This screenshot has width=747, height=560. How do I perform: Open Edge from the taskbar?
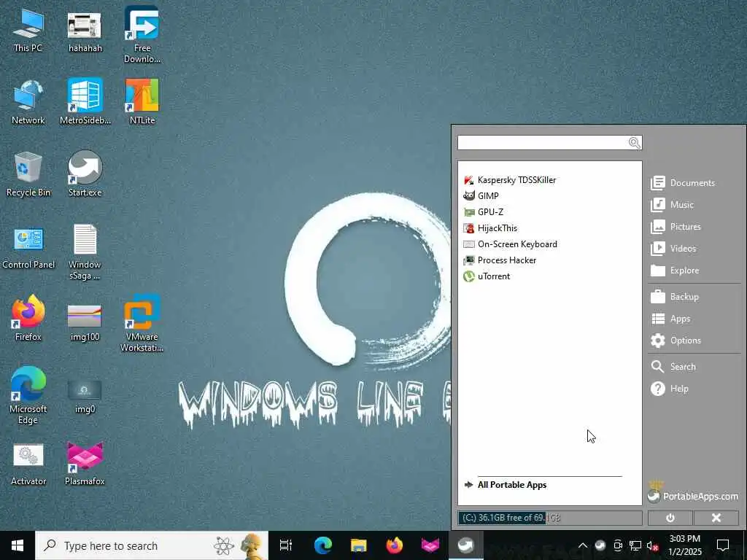coord(322,545)
